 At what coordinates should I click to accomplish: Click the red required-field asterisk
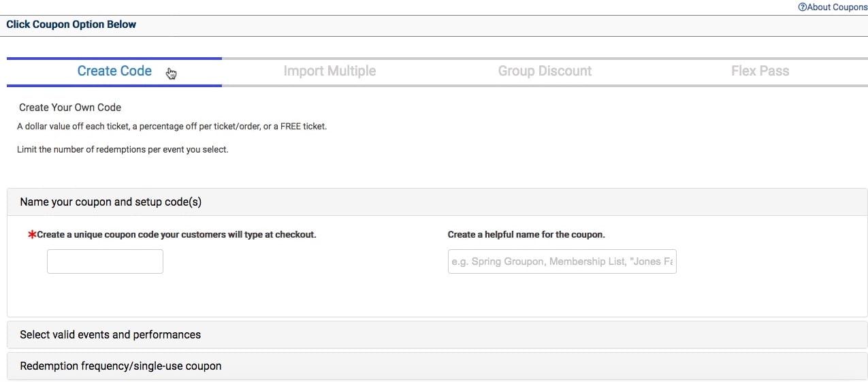click(31, 234)
